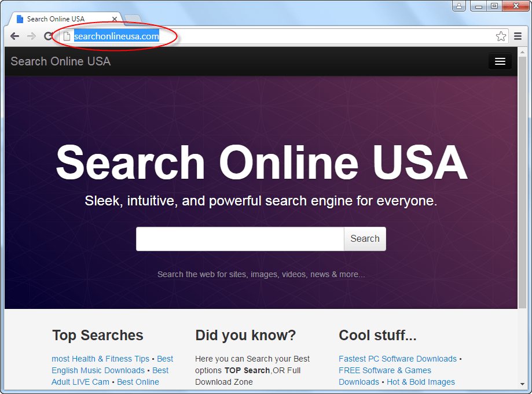
Task: Click the Sleek, intuitive, and powerful tagline
Action: pos(261,201)
